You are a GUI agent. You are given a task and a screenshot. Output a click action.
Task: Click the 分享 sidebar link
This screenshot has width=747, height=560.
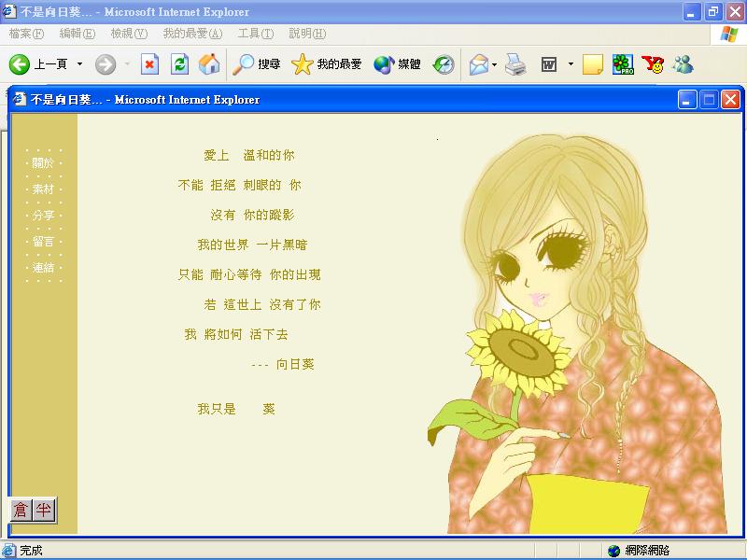coord(43,216)
